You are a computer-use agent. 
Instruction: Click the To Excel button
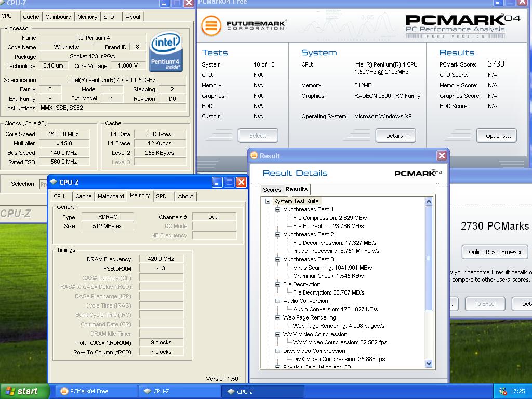[485, 303]
